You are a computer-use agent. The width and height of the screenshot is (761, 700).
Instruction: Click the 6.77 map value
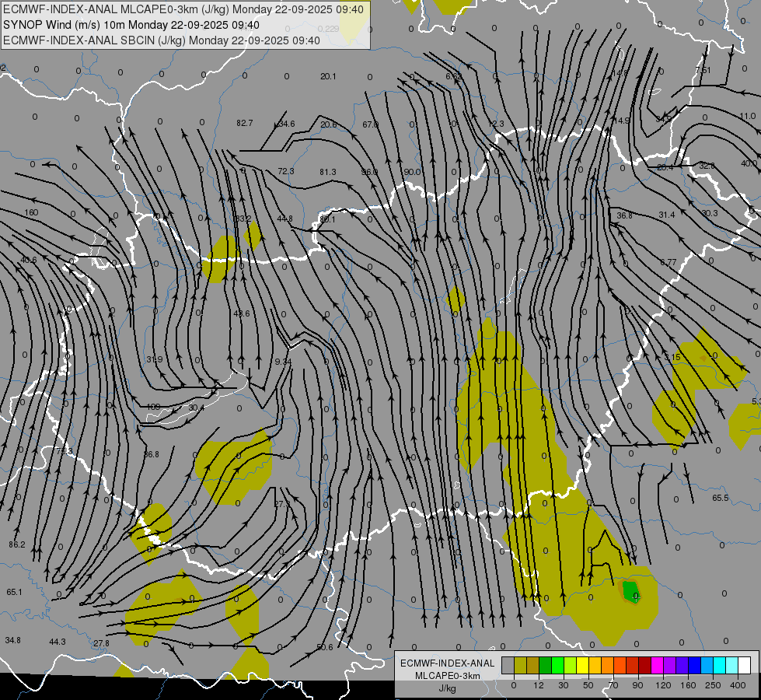668,262
